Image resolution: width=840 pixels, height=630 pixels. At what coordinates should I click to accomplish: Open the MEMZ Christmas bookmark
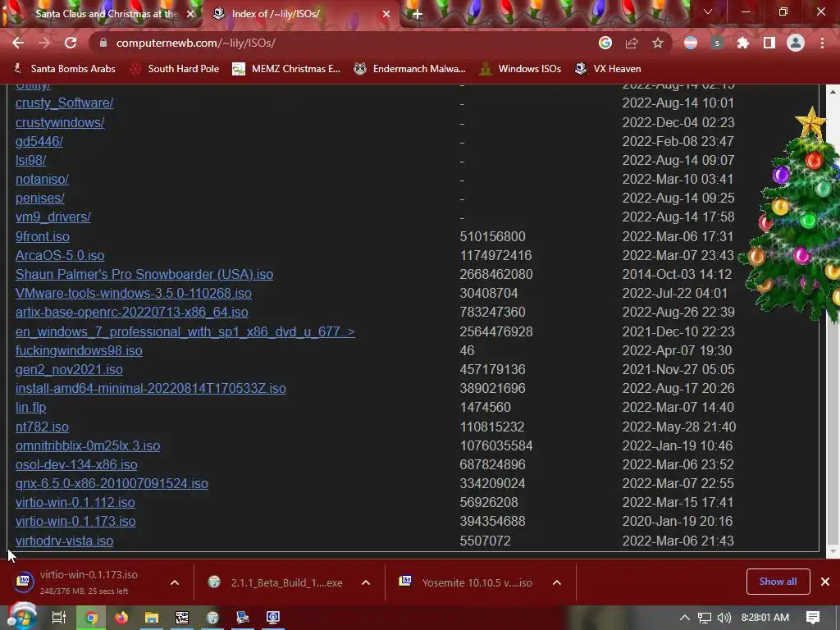click(x=286, y=69)
